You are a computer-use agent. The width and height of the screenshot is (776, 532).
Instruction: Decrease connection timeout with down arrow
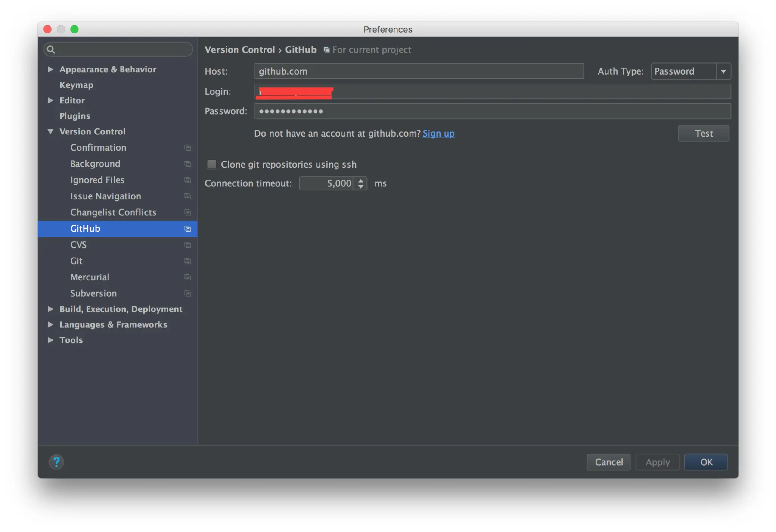361,187
